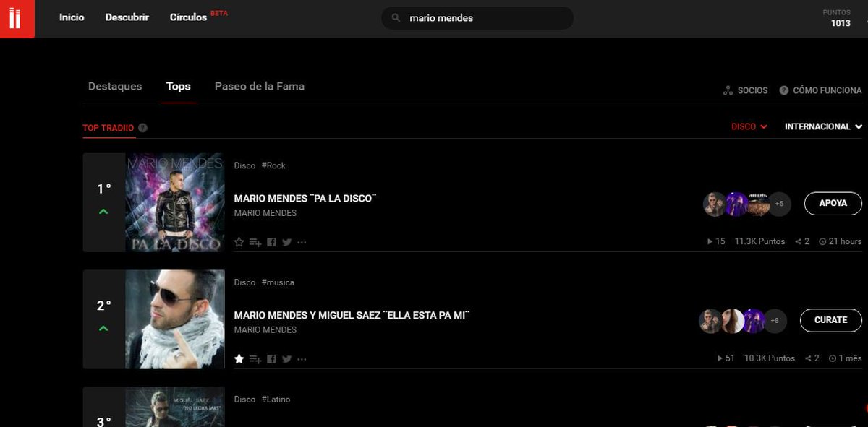Open Descubrir in the top navigation
Screen dimensions: 868x427
coord(127,17)
